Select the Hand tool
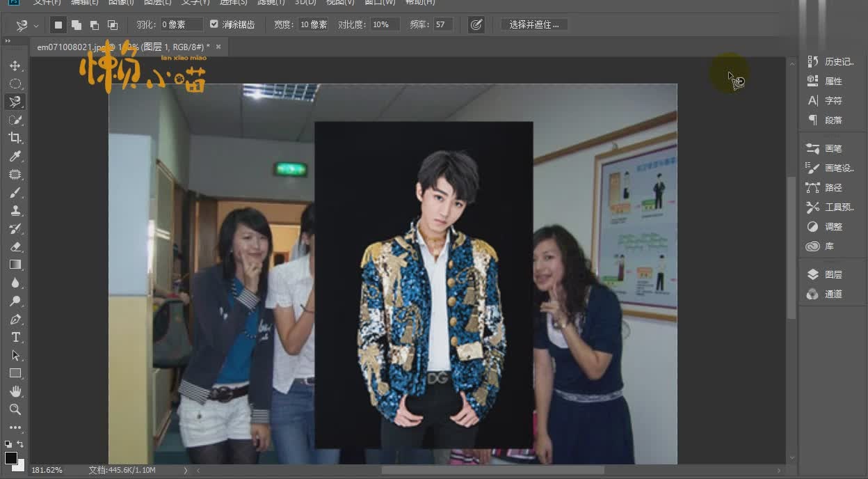 15,391
